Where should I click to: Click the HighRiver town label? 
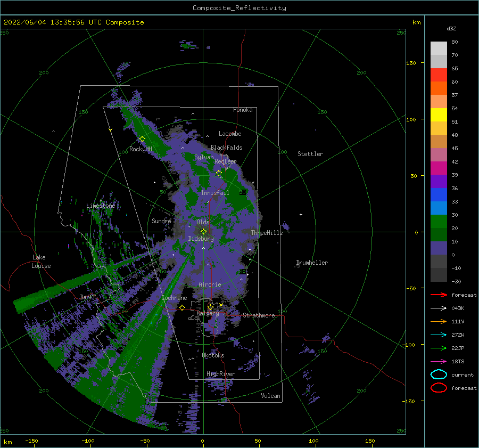click(x=221, y=374)
